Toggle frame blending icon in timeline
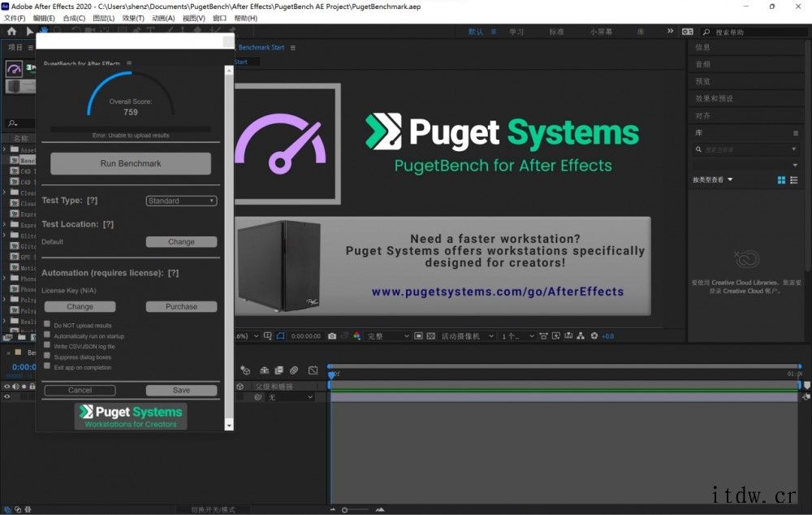 point(279,370)
